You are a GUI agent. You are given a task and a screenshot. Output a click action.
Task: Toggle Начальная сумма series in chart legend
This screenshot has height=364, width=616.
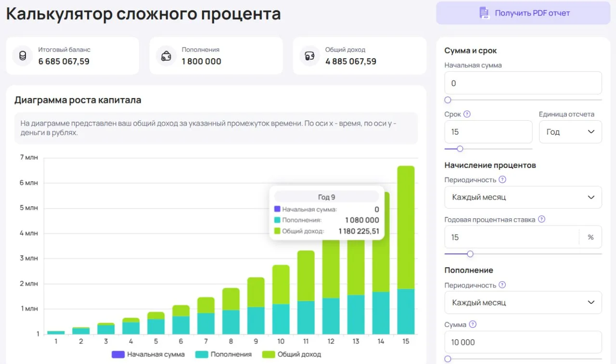pos(148,354)
